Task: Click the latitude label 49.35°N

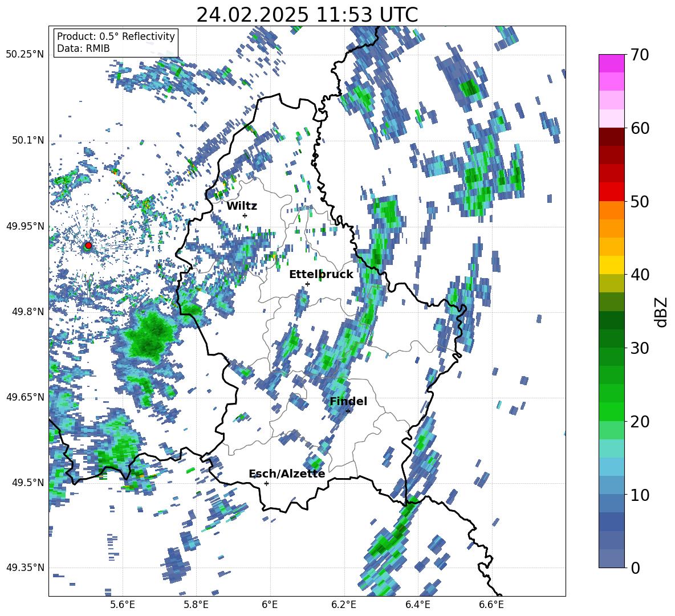Action: pos(25,568)
